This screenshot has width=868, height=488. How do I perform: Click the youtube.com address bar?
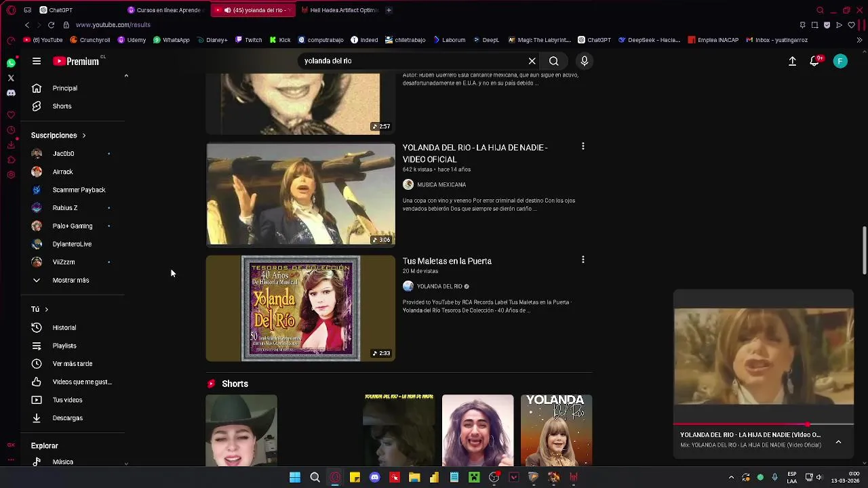[113, 25]
